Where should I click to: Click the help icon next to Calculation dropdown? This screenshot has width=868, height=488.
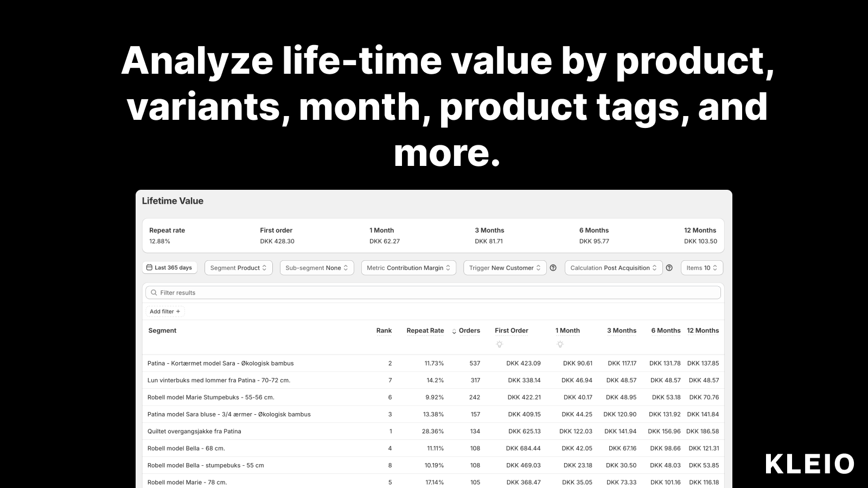(x=669, y=267)
